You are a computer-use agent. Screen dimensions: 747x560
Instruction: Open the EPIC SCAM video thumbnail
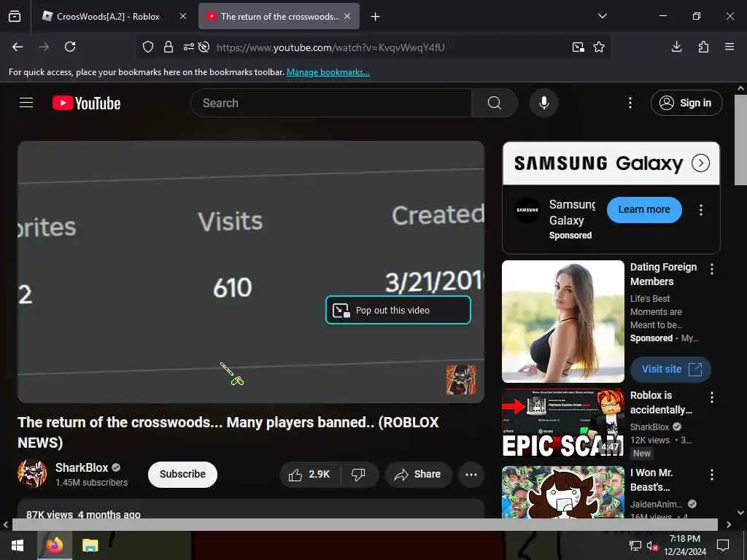(x=563, y=423)
